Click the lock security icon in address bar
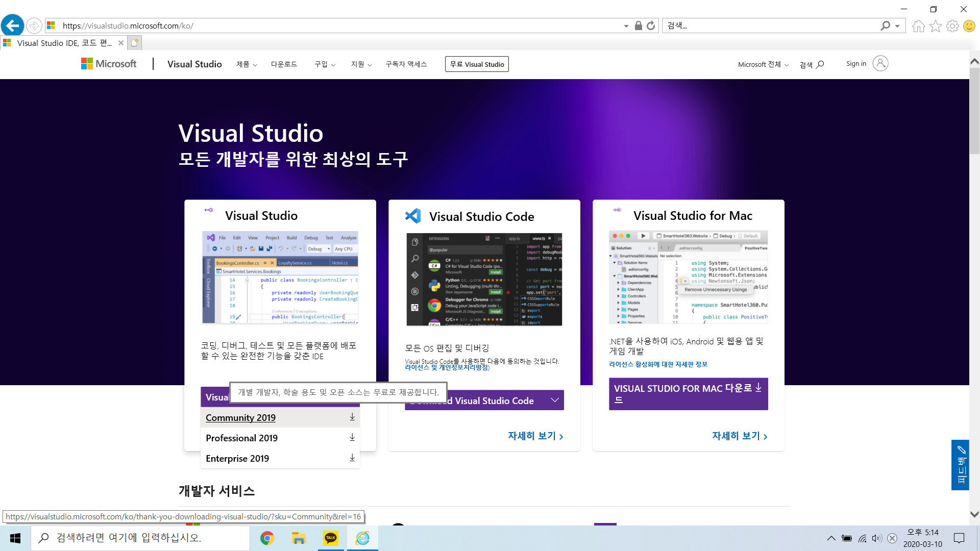The width and height of the screenshot is (980, 551). [x=638, y=26]
